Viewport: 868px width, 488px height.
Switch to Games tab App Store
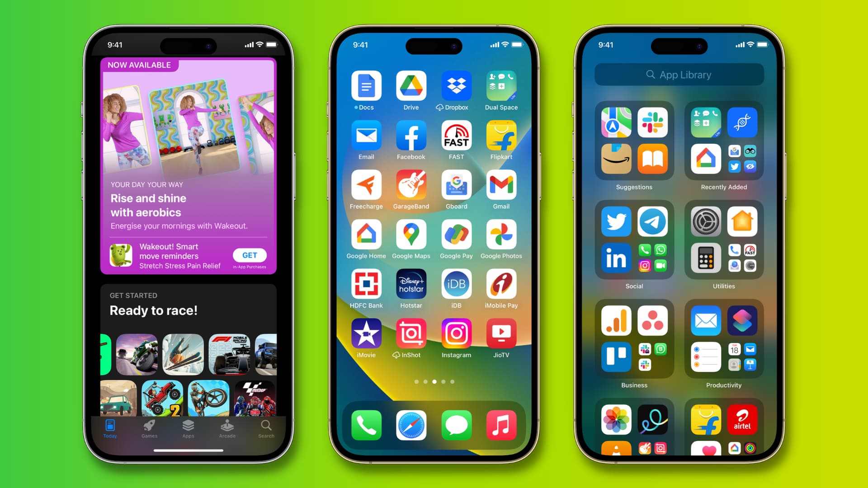pyautogui.click(x=150, y=429)
